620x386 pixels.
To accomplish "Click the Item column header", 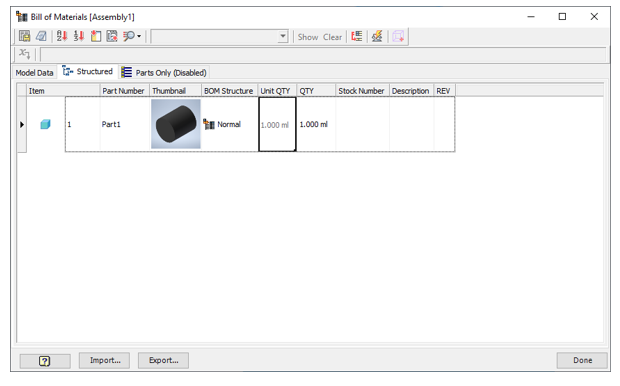I will (63, 91).
